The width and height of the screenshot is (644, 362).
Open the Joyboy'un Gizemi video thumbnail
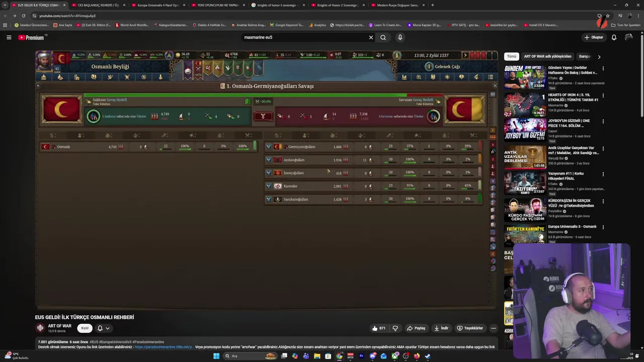pos(525,130)
